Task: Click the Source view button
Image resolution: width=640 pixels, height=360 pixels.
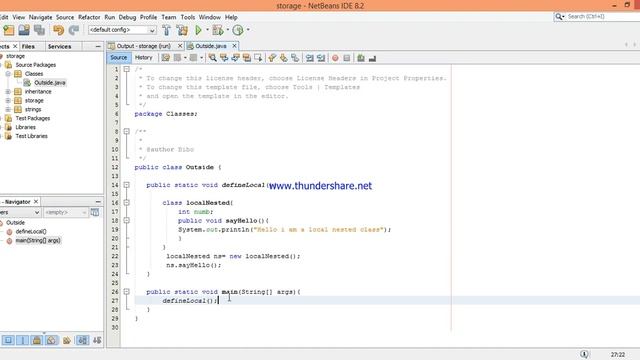Action: coord(119,58)
